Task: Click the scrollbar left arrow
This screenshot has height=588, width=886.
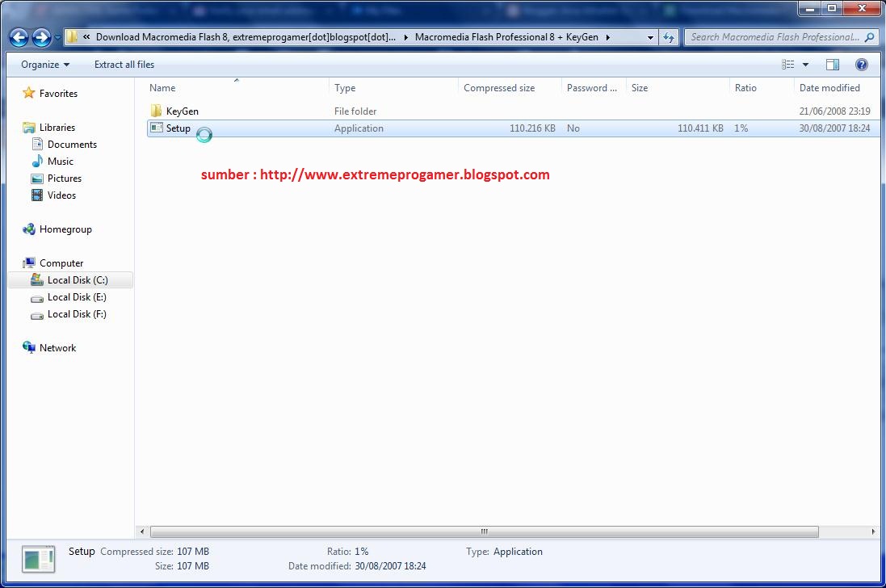Action: 142,531
